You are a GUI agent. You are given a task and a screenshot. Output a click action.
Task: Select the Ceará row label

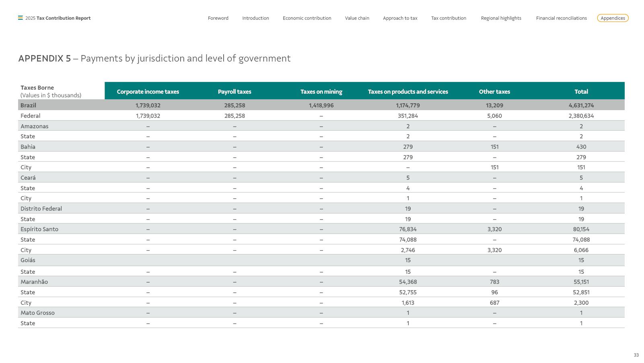tap(28, 178)
